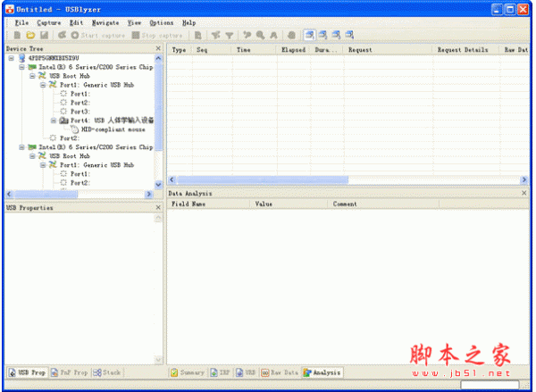Click the HID-compliant mouse device icon
Viewport: 536px width, 392px height.
click(75, 129)
